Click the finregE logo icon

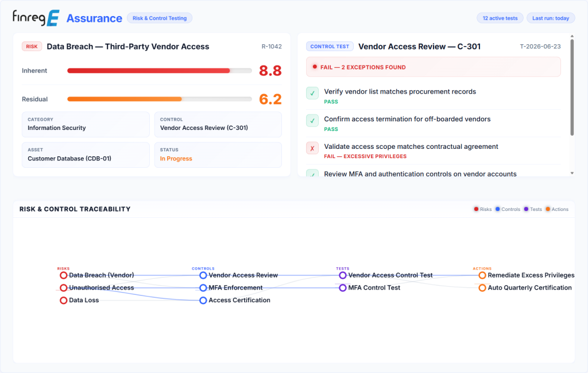tap(36, 18)
